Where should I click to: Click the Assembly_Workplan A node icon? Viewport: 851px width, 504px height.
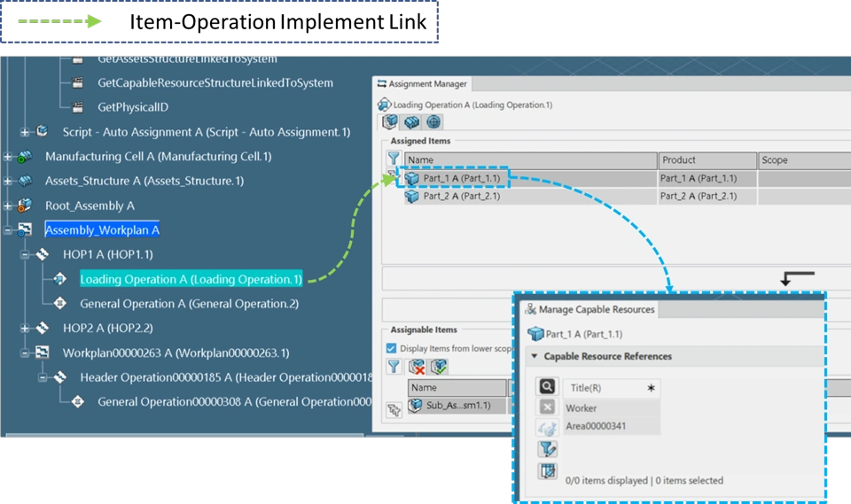25,230
